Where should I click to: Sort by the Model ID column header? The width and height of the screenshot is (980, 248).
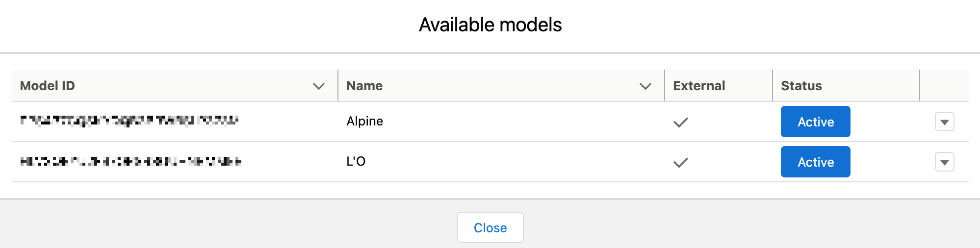(x=48, y=86)
